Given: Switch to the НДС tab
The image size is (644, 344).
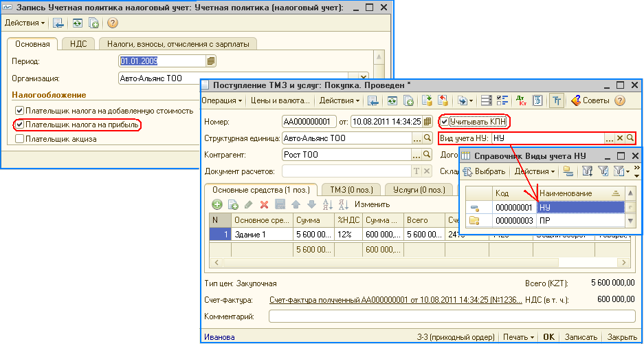Looking at the screenshot, I should 78,44.
